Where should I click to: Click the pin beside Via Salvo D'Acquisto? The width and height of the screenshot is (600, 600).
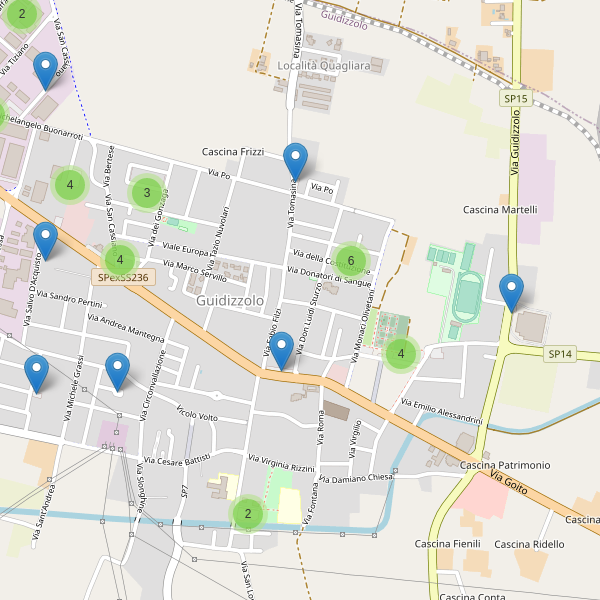[x=45, y=240]
